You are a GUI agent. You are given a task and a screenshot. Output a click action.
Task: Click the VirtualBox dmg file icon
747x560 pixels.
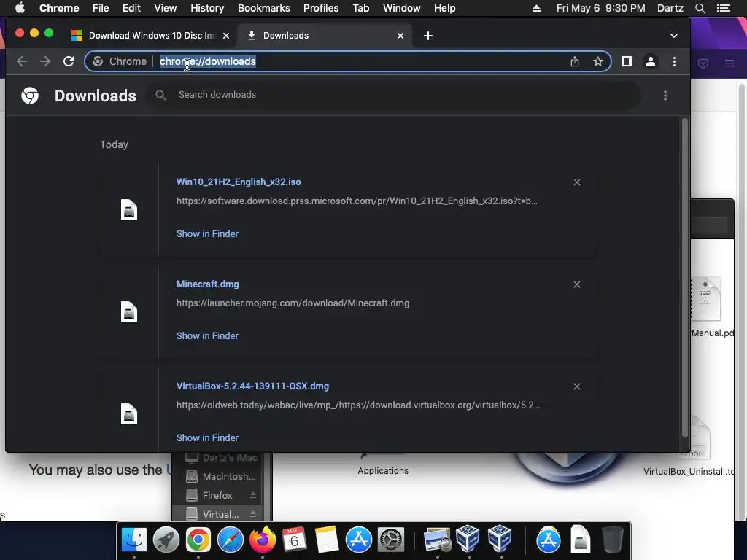(x=129, y=414)
